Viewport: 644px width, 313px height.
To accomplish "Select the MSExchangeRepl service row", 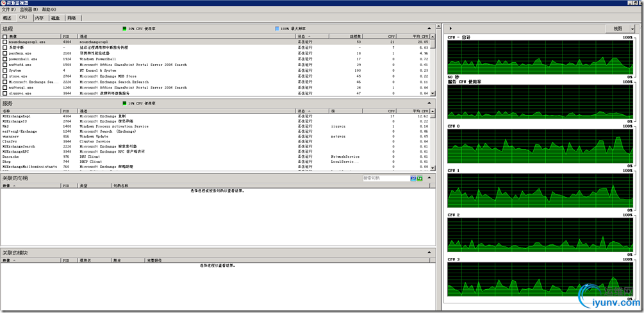I will click(215, 116).
